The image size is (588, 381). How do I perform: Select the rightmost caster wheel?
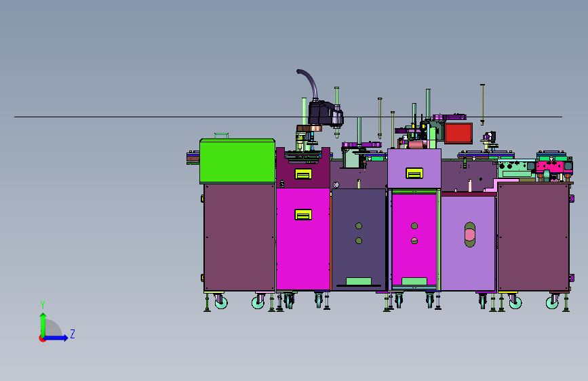pos(552,302)
